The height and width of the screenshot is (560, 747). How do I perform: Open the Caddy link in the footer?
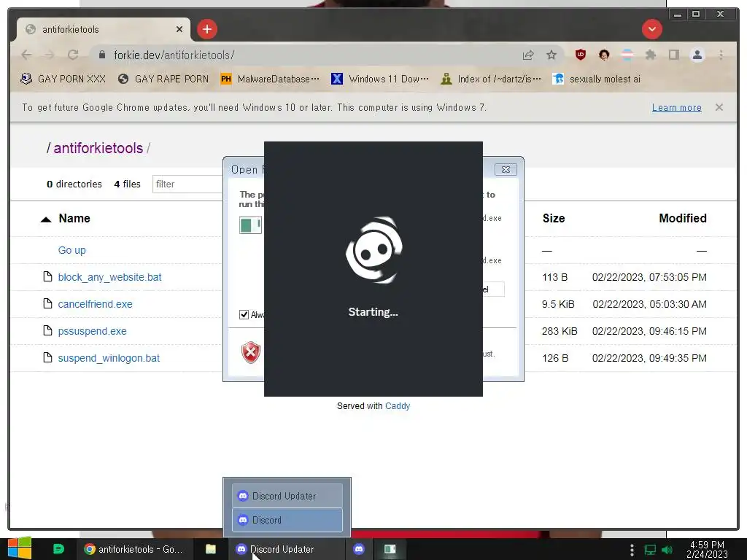click(398, 405)
